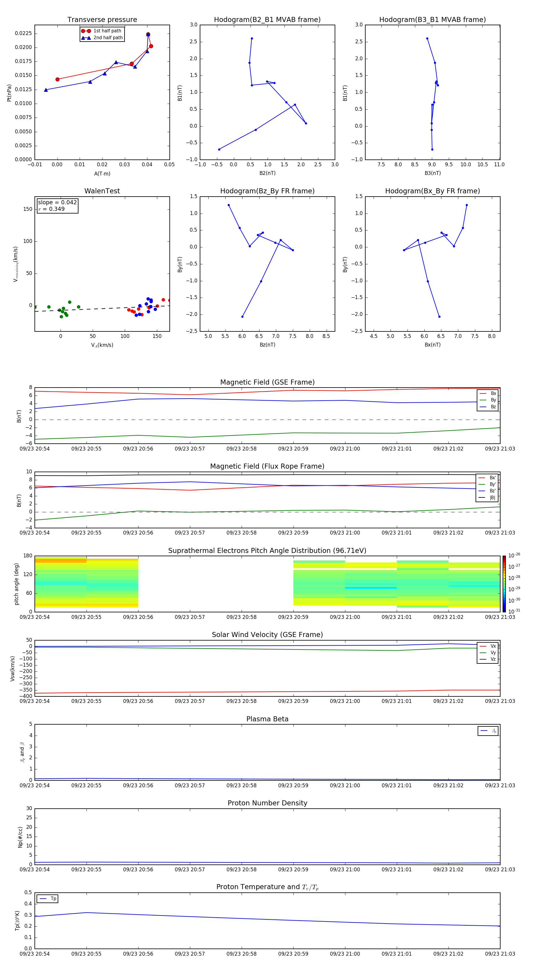Click the 10^-31 label on the colorbar
Screen dimensions: 535x980
tap(514, 611)
